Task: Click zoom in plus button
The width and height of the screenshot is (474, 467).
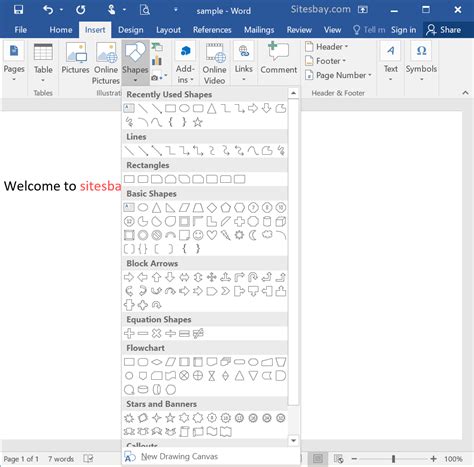Action: tap(433, 459)
